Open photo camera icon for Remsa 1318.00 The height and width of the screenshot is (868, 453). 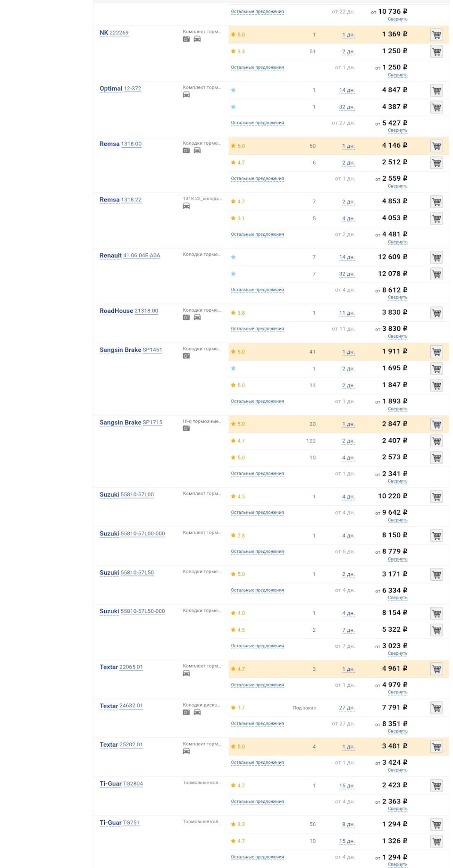coord(186,150)
